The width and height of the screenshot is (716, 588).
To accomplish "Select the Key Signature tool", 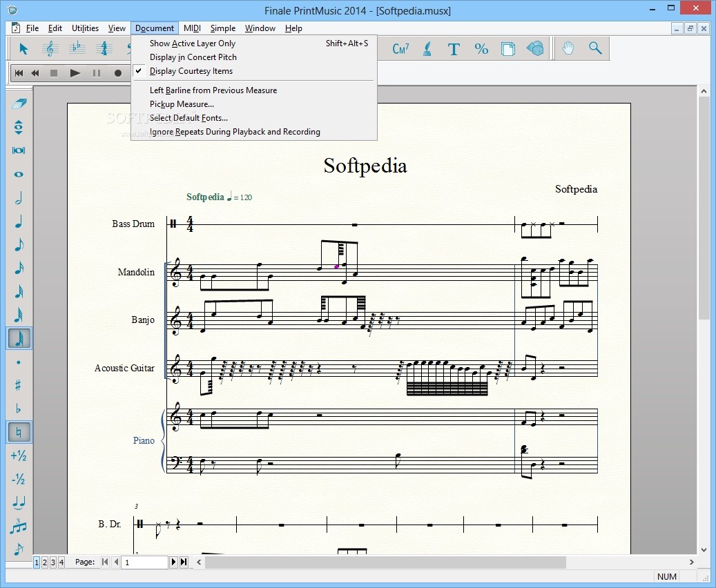I will tap(77, 48).
